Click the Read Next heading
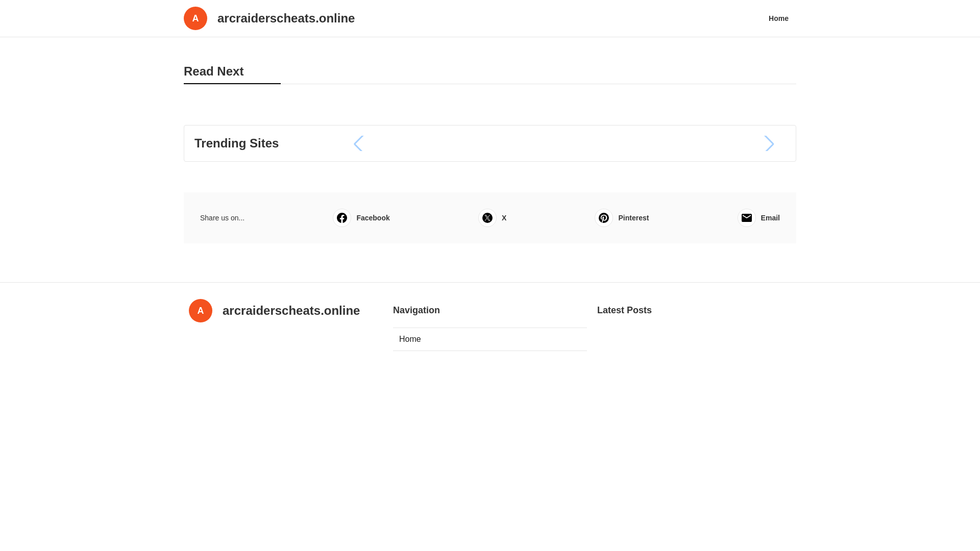This screenshot has height=551, width=980. [213, 71]
